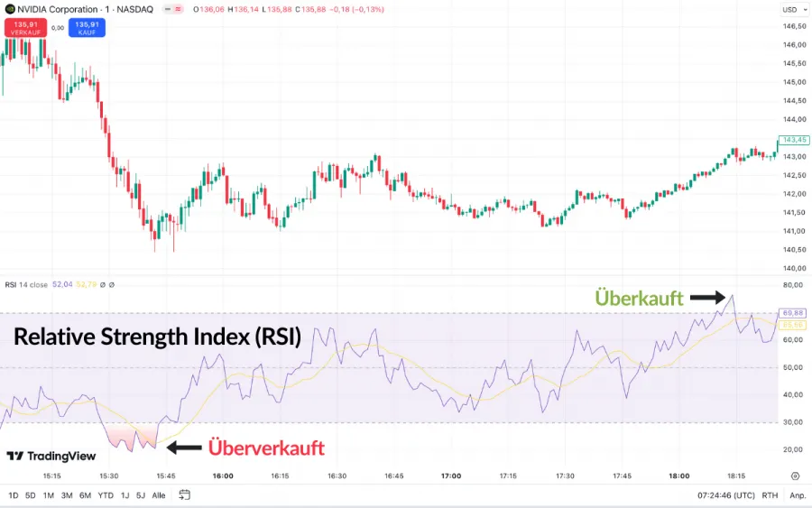
Task: Click the 142,00 price axis label
Action: click(x=794, y=194)
